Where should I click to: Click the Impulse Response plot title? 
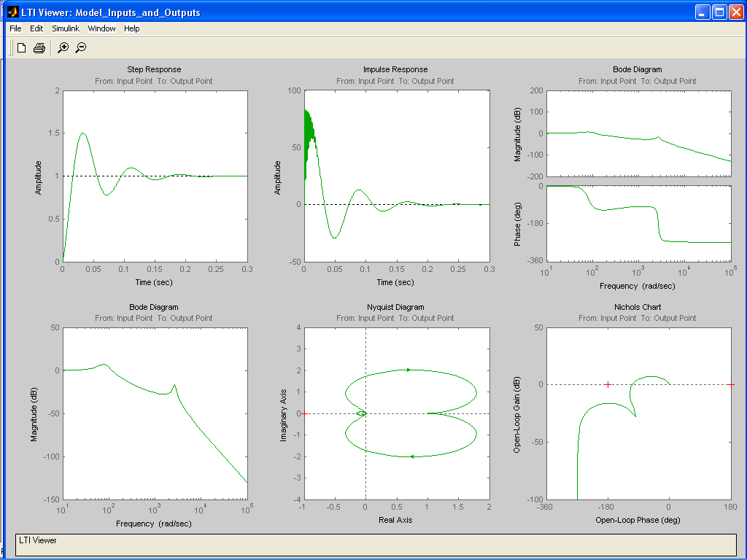[395, 69]
